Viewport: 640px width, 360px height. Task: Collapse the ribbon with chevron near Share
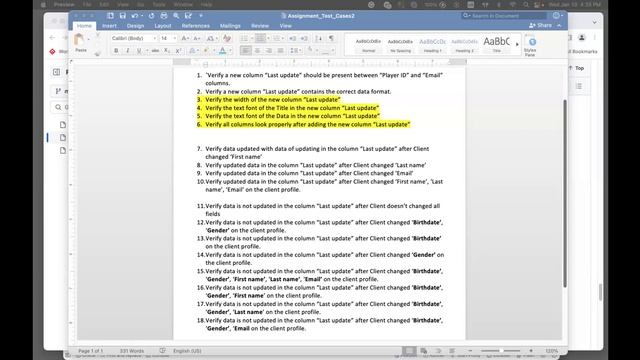(559, 25)
